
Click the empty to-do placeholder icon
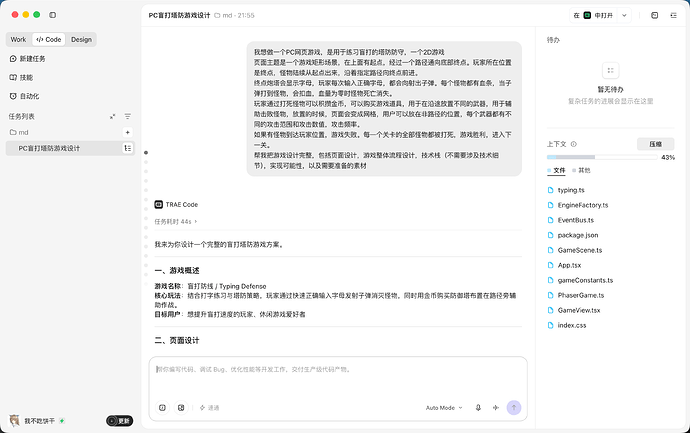(x=610, y=70)
